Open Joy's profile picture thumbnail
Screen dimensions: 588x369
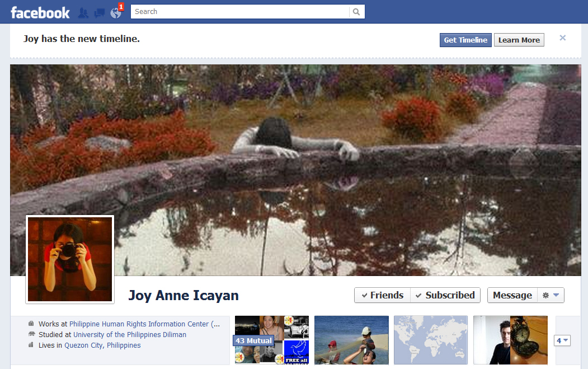click(70, 259)
